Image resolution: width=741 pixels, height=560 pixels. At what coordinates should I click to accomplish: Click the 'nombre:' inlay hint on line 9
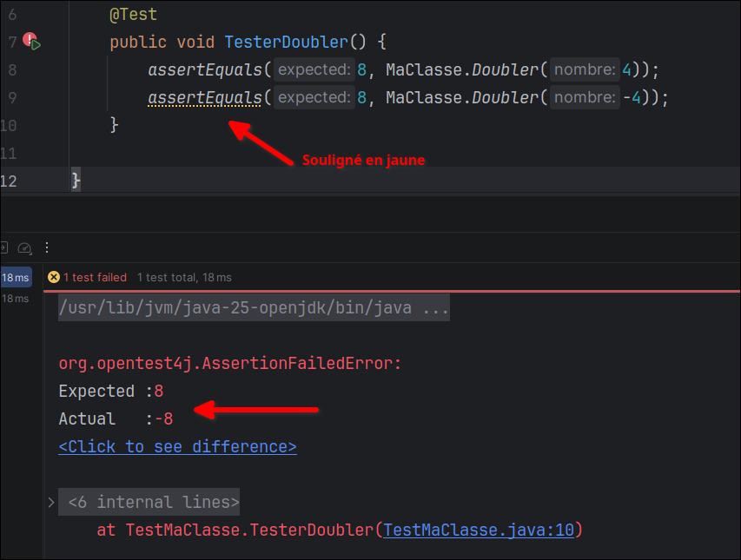tap(585, 98)
